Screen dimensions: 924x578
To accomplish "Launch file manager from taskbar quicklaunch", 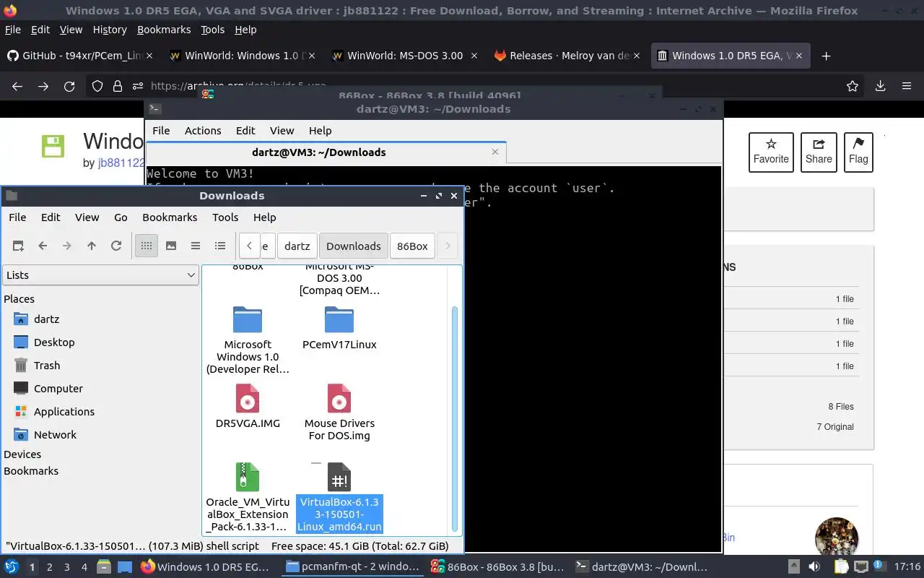I will (103, 567).
